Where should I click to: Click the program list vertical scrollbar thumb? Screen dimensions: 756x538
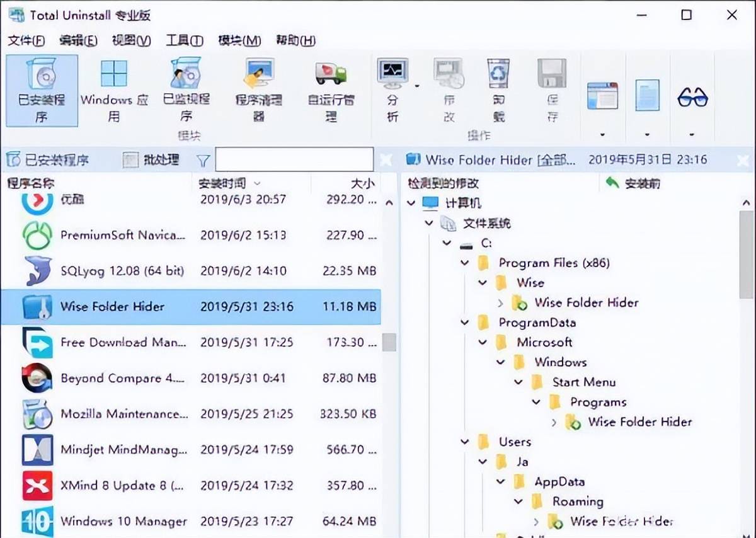389,342
